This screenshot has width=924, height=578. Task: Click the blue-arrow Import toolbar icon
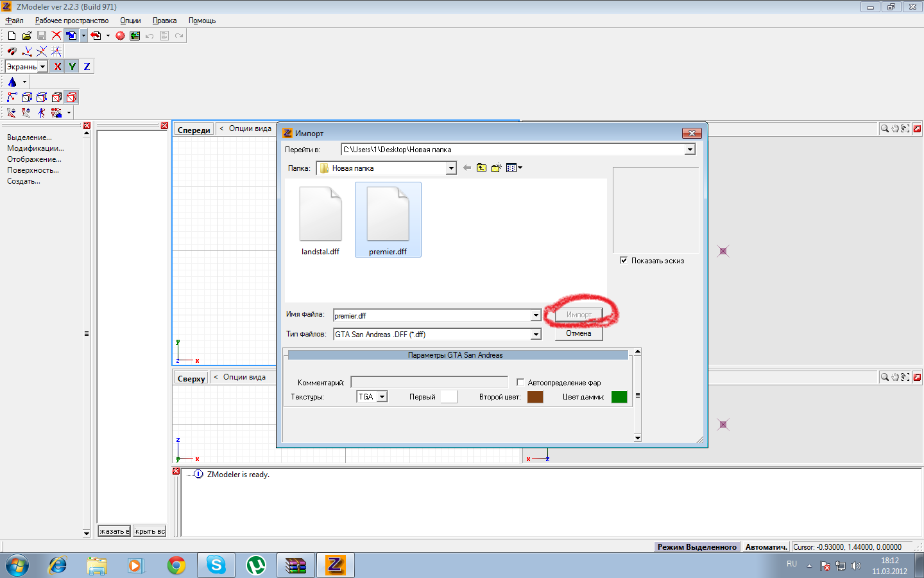pos(71,36)
